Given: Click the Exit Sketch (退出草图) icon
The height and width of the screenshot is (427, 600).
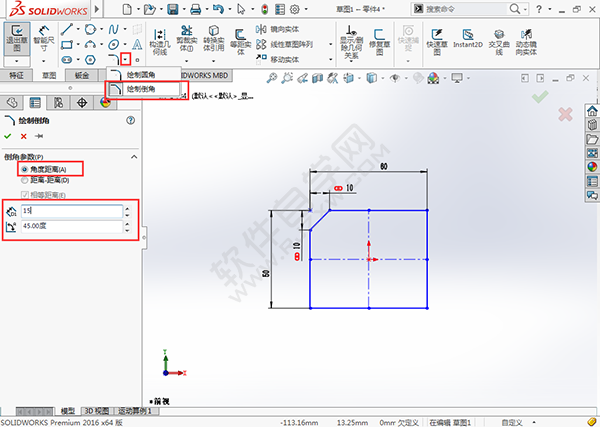Looking at the screenshot, I should (17, 37).
